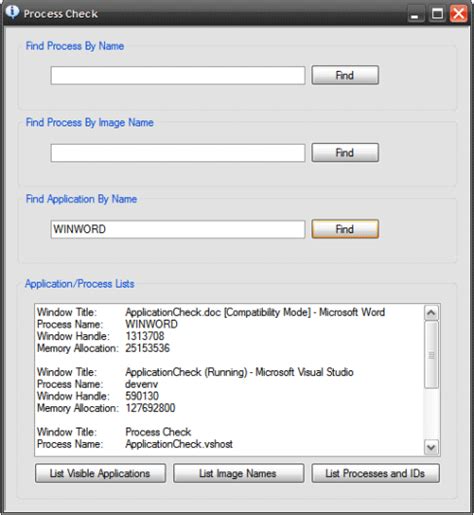Focus the Find Process By Name text box
Viewport: 474px width, 515px height.
(178, 75)
